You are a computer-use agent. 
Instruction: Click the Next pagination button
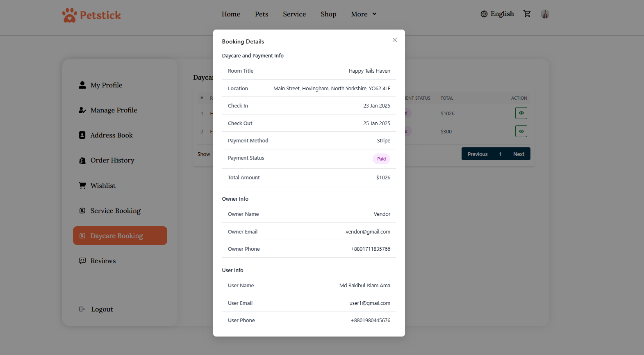(519, 154)
